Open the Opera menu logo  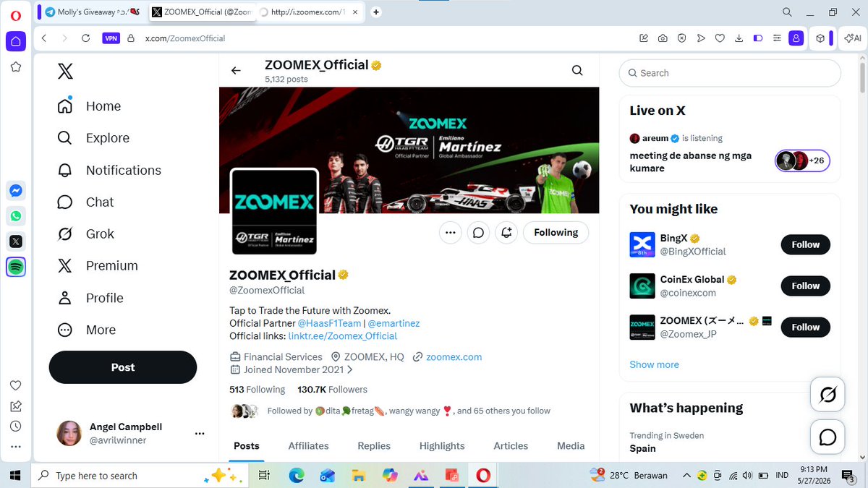[15, 15]
